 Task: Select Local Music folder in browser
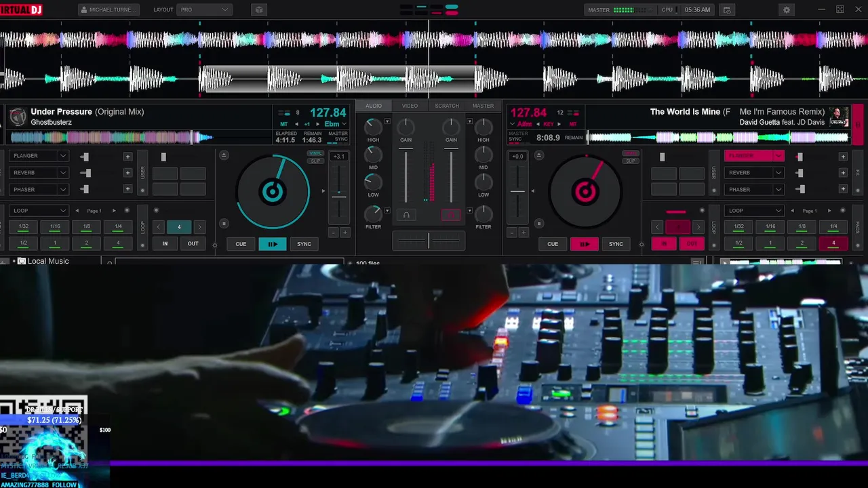(47, 261)
